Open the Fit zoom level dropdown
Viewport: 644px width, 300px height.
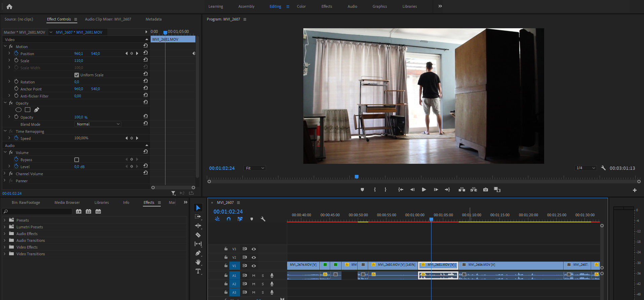pos(255,168)
